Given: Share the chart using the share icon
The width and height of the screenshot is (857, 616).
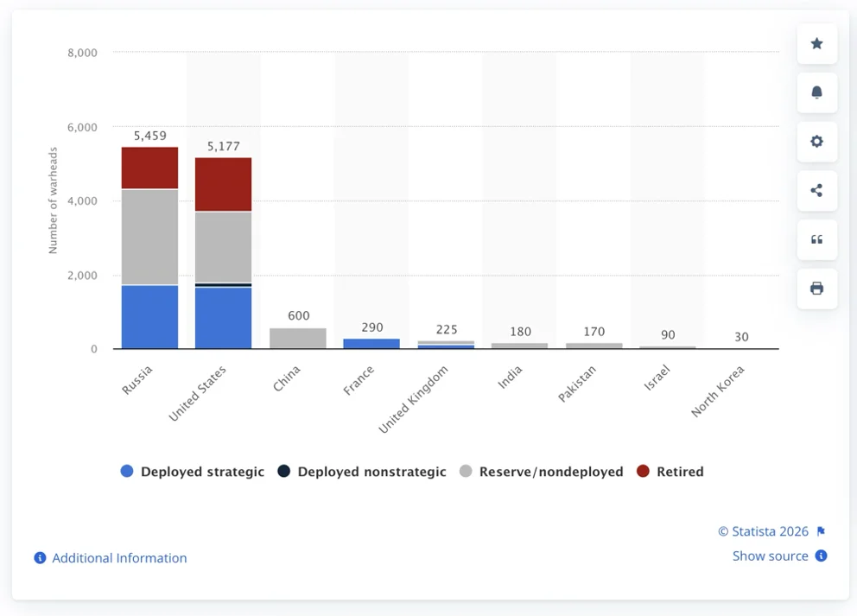Looking at the screenshot, I should tap(816, 191).
